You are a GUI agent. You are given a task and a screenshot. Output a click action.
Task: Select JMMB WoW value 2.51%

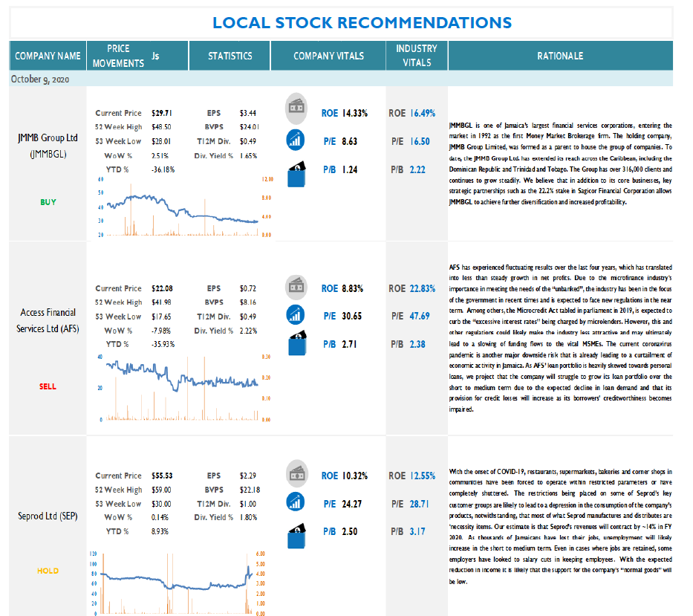(160, 155)
